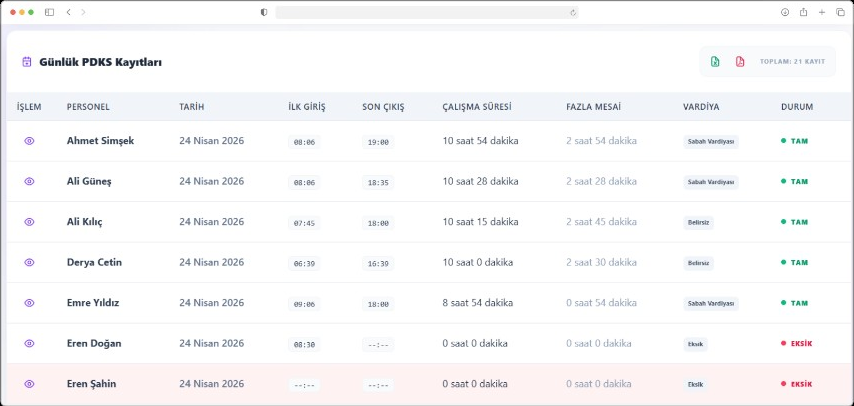Show tab overview

[x=840, y=12]
